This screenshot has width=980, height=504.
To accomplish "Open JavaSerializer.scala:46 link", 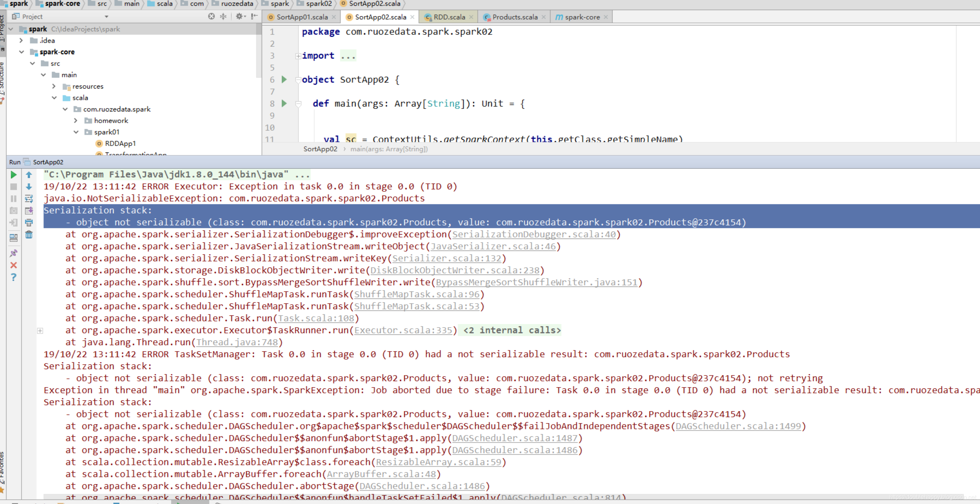I will tap(493, 247).
